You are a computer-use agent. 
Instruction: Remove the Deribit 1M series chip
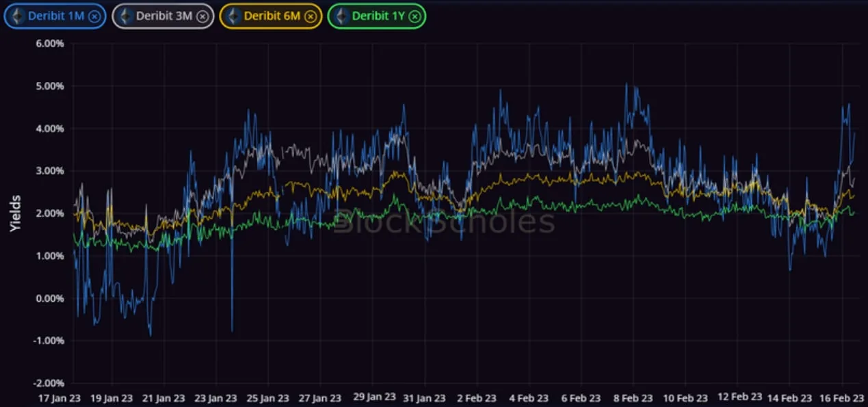(x=94, y=16)
